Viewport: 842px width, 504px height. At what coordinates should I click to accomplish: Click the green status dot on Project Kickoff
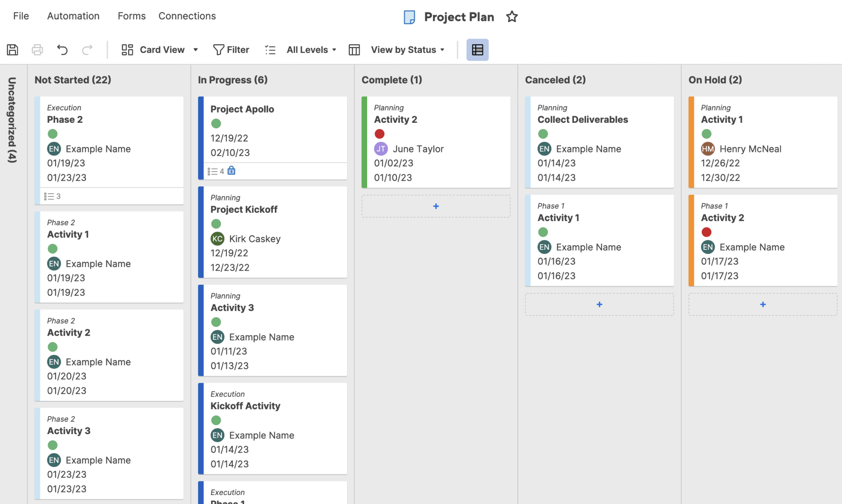coord(216,223)
